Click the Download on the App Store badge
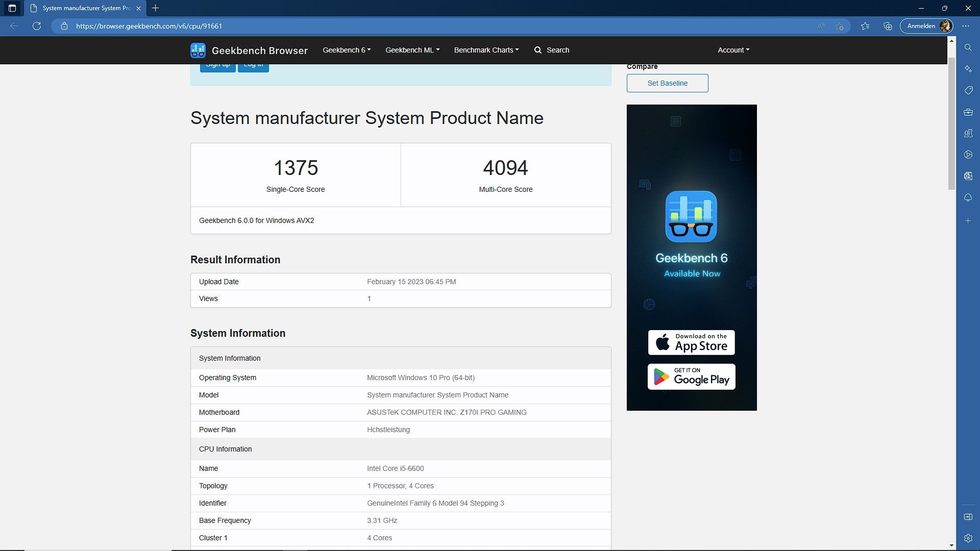This screenshot has height=551, width=980. 691,342
